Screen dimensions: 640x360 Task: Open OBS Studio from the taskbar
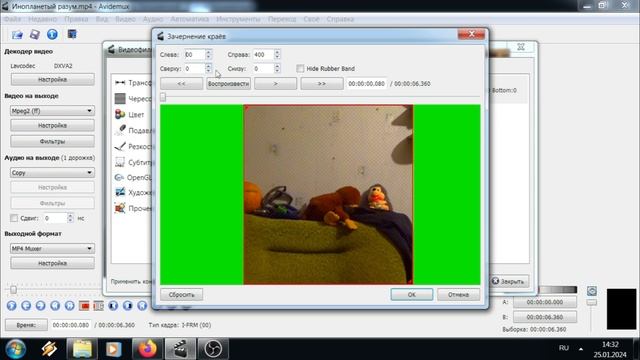tap(213, 349)
